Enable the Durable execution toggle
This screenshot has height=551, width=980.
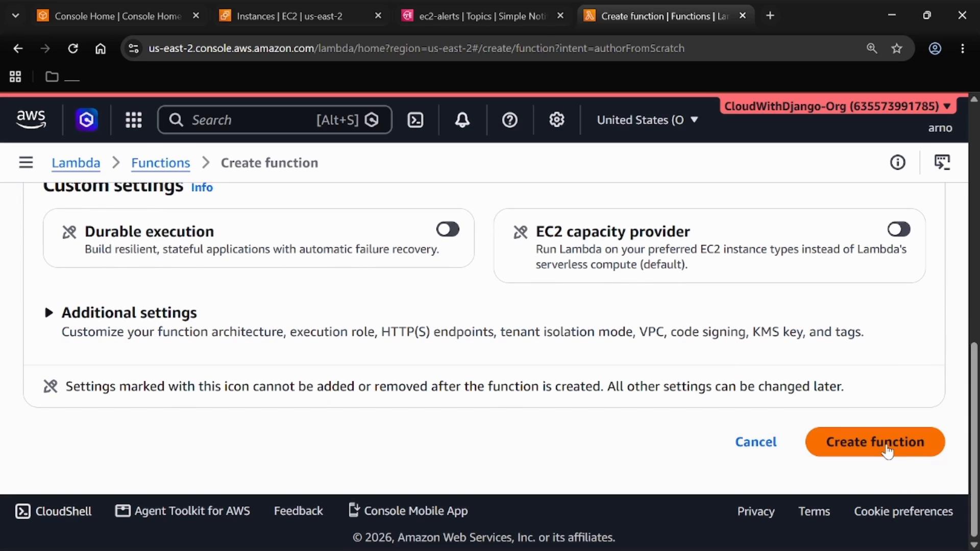(448, 230)
